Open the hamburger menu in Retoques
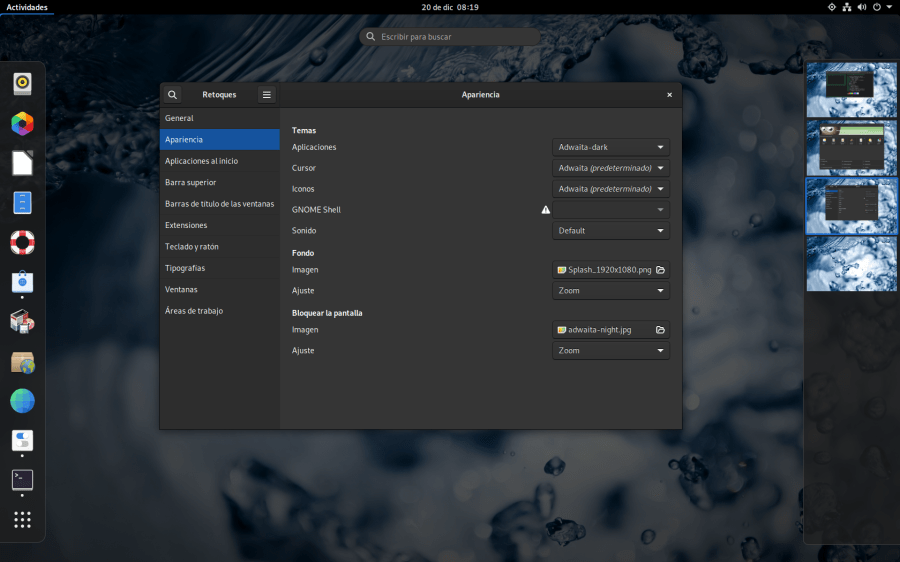Image resolution: width=900 pixels, height=562 pixels. tap(266, 95)
